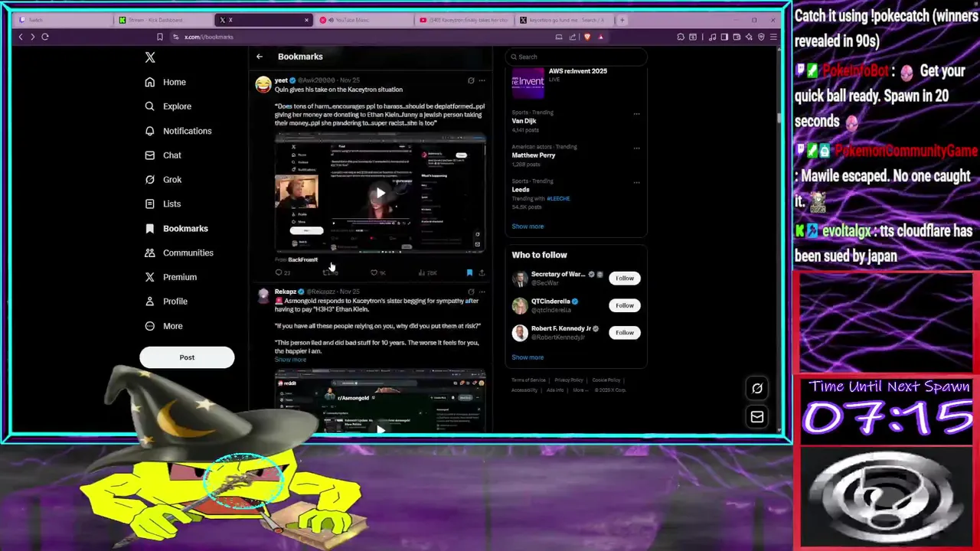Open Communities in X sidebar

point(178,253)
